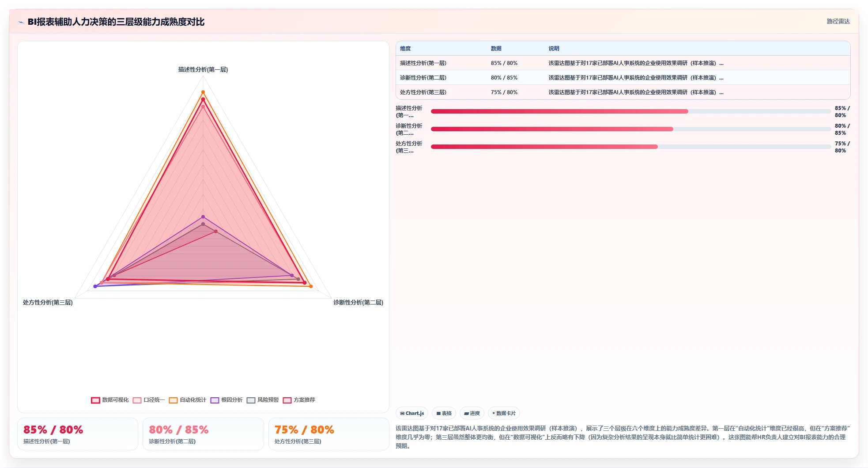Click the 75% / 80% value beside the third progress bar
This screenshot has height=468, width=868.
(x=842, y=147)
